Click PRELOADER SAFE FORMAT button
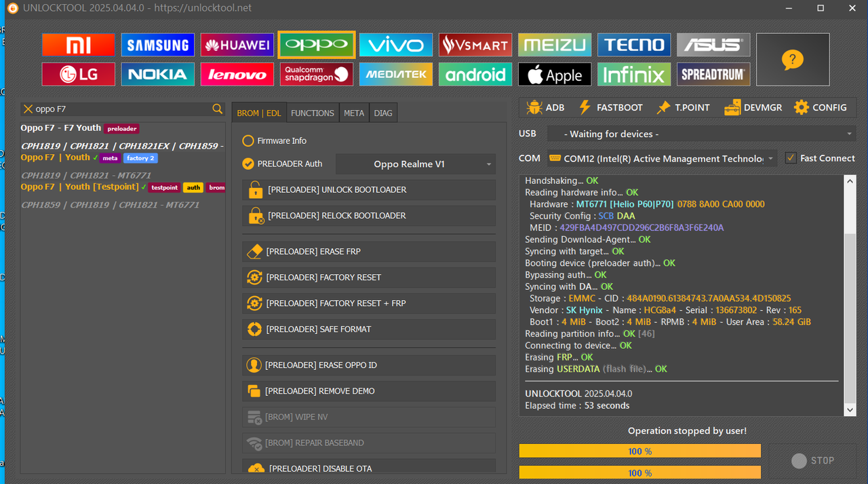868x484 pixels. (369, 329)
